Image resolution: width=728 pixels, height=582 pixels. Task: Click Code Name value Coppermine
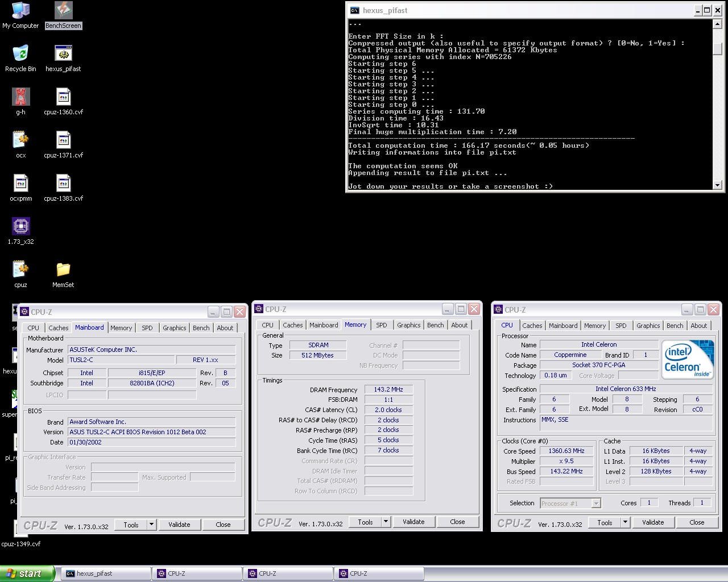click(570, 355)
